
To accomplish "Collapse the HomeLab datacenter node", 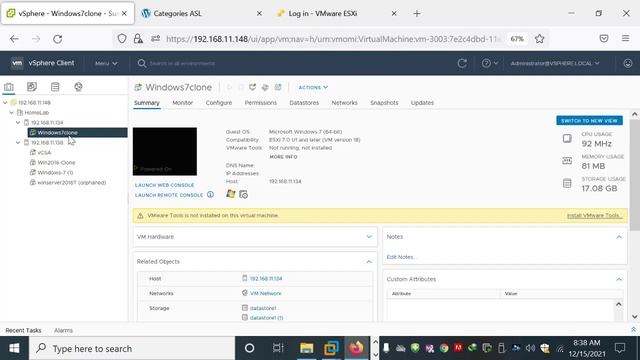I will (x=11, y=113).
